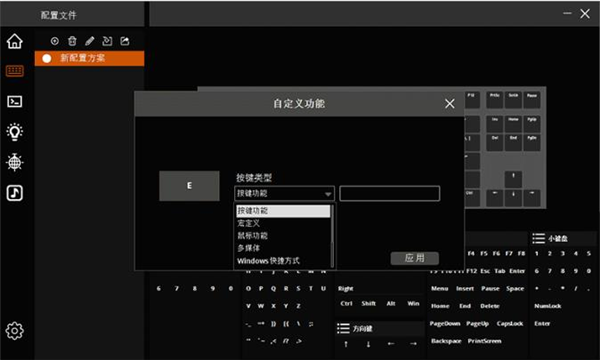Open the settings gear icon
This screenshot has width=600, height=360.
tap(15, 331)
